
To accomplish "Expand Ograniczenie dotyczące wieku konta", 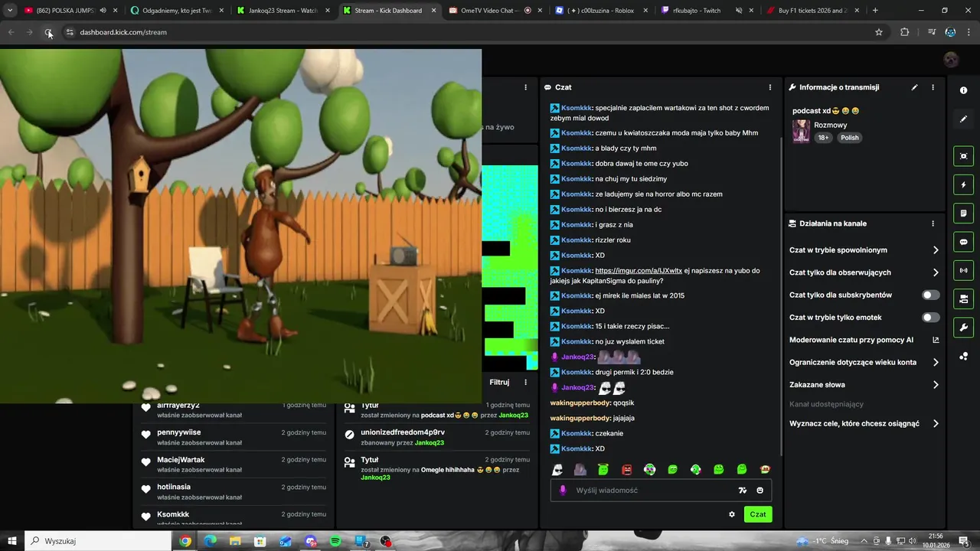I will click(864, 362).
